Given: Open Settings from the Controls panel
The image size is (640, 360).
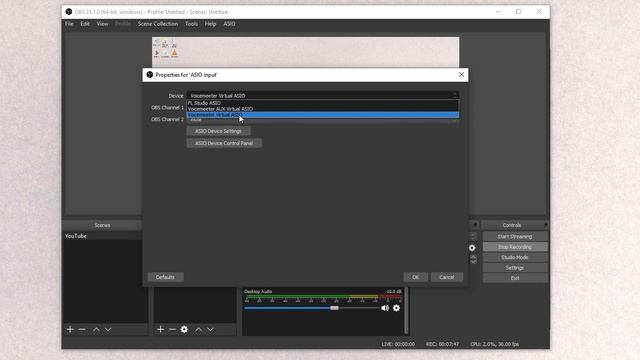Looking at the screenshot, I should coord(515,268).
